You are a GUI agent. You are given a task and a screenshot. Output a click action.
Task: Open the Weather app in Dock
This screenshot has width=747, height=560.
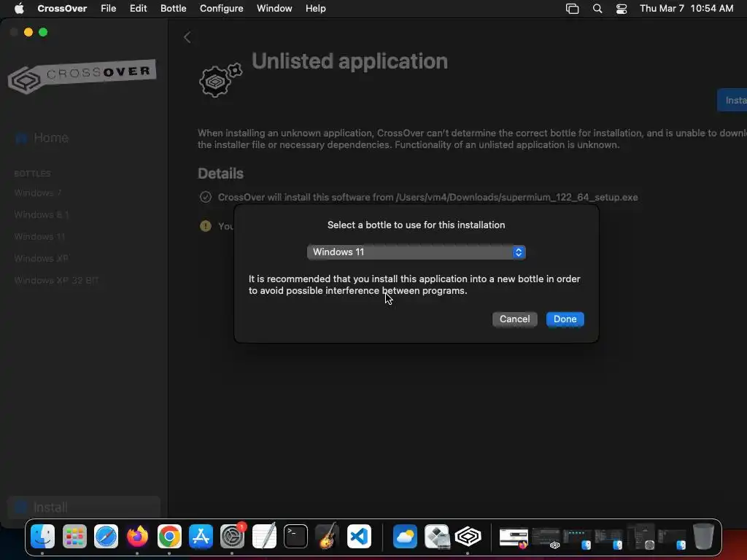click(x=405, y=536)
